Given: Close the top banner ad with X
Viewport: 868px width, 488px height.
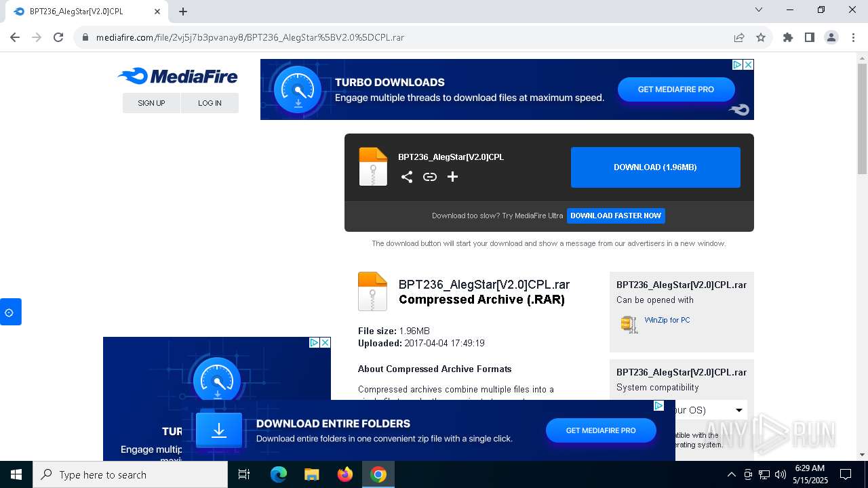Looking at the screenshot, I should [748, 64].
